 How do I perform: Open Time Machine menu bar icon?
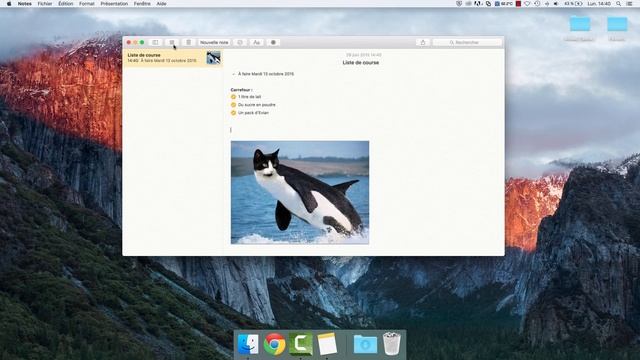(x=537, y=4)
